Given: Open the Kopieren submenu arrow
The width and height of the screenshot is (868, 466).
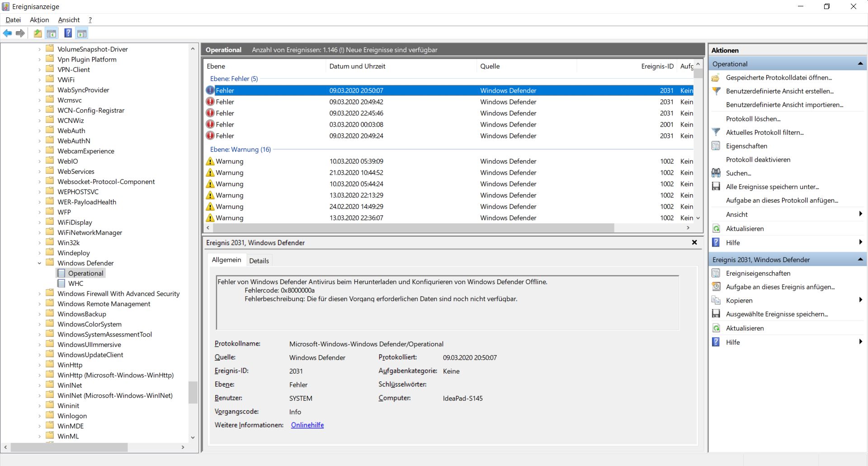Looking at the screenshot, I should pos(860,300).
